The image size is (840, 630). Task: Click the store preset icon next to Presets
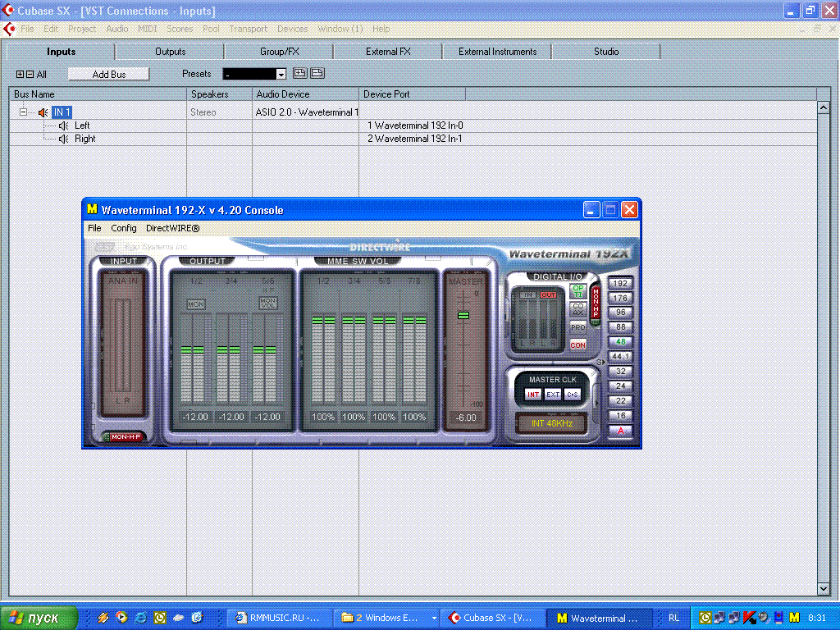[299, 73]
